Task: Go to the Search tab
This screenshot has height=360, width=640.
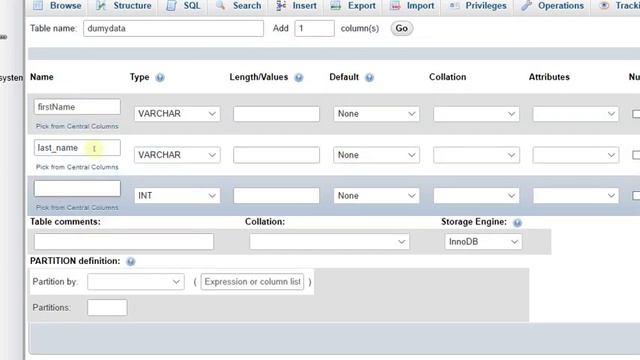Action: (239, 6)
